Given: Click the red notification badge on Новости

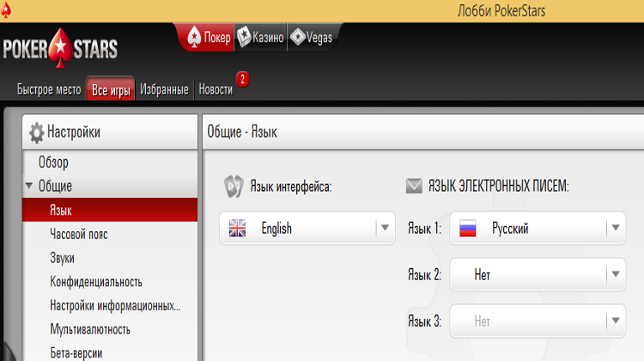Looking at the screenshot, I should pos(242,79).
